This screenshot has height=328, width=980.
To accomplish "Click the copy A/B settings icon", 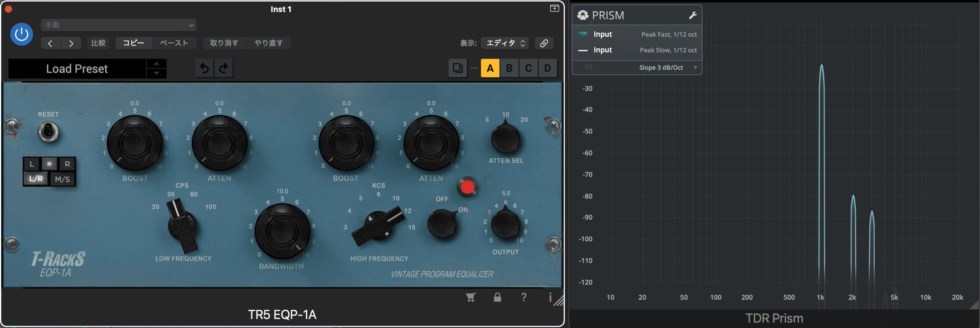I will (457, 68).
